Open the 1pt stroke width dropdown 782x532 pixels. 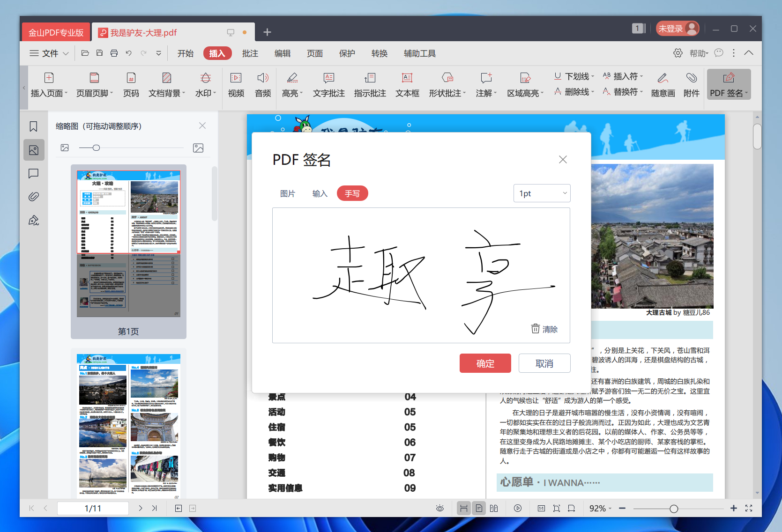tap(542, 193)
